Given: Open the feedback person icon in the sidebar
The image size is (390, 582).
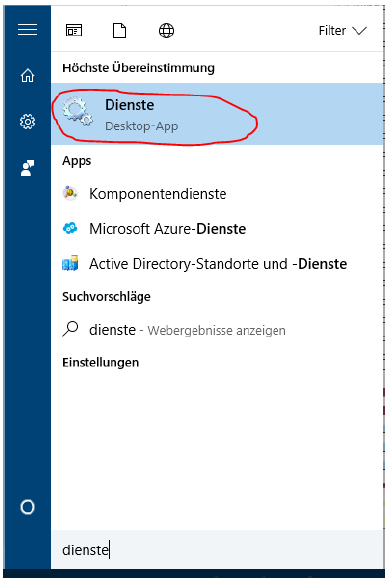Looking at the screenshot, I should point(27,168).
